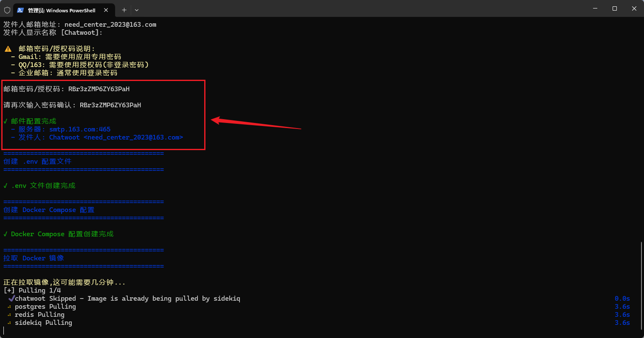Click the checkmark beside chatwoot Skipped
The height and width of the screenshot is (338, 644).
11,299
